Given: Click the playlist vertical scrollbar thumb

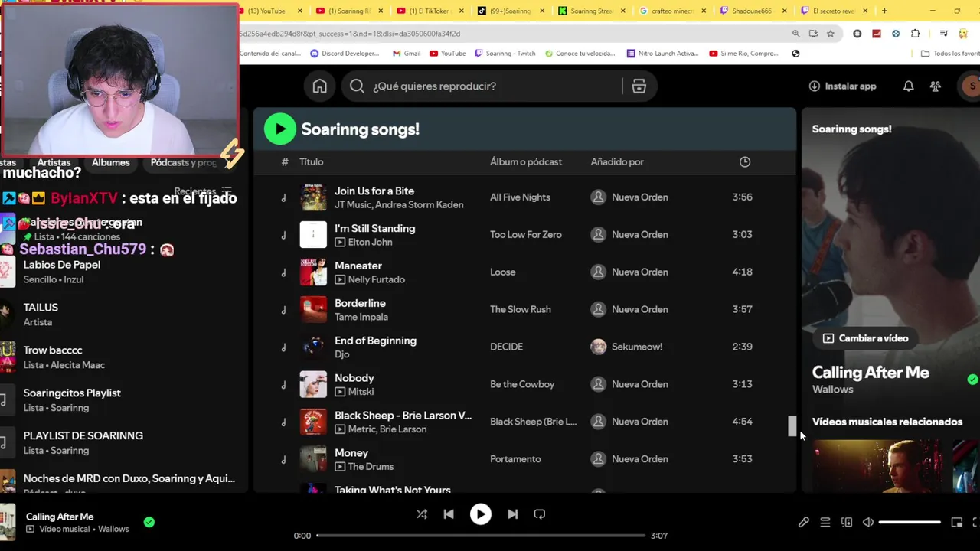Looking at the screenshot, I should pyautogui.click(x=792, y=426).
